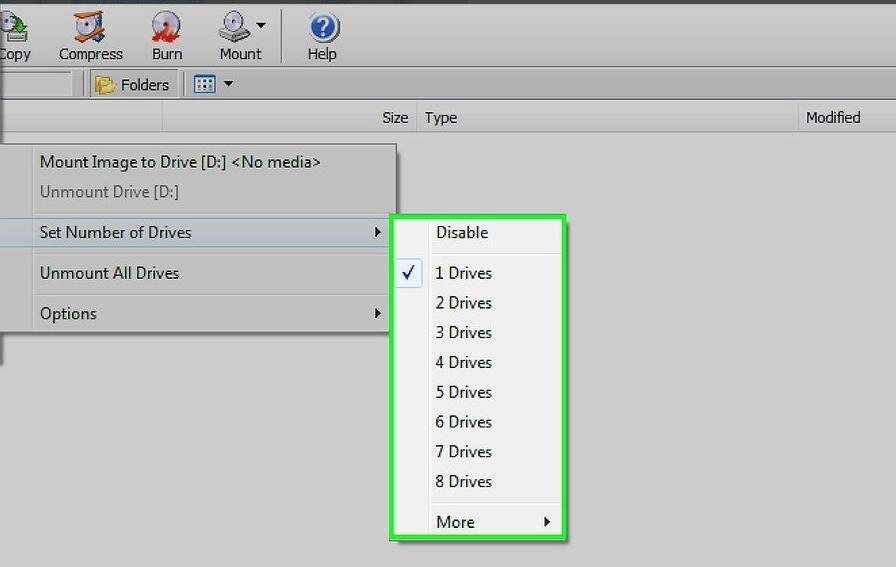Sort by the Modified column header
896x567 pixels.
click(x=833, y=118)
